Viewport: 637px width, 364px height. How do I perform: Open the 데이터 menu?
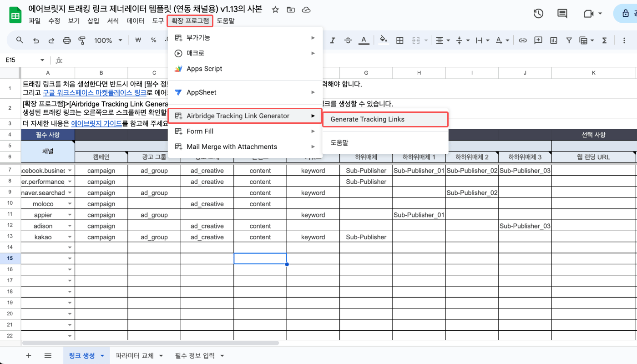[136, 21]
